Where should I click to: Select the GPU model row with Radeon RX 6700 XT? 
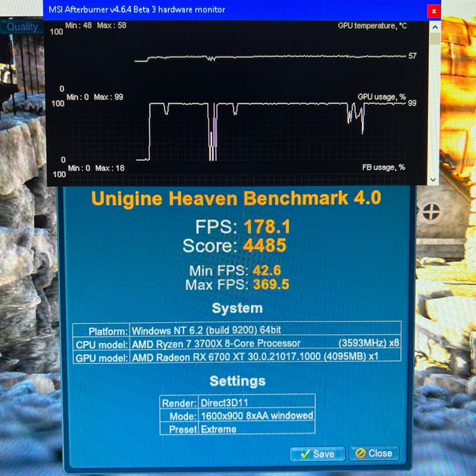coord(236,357)
